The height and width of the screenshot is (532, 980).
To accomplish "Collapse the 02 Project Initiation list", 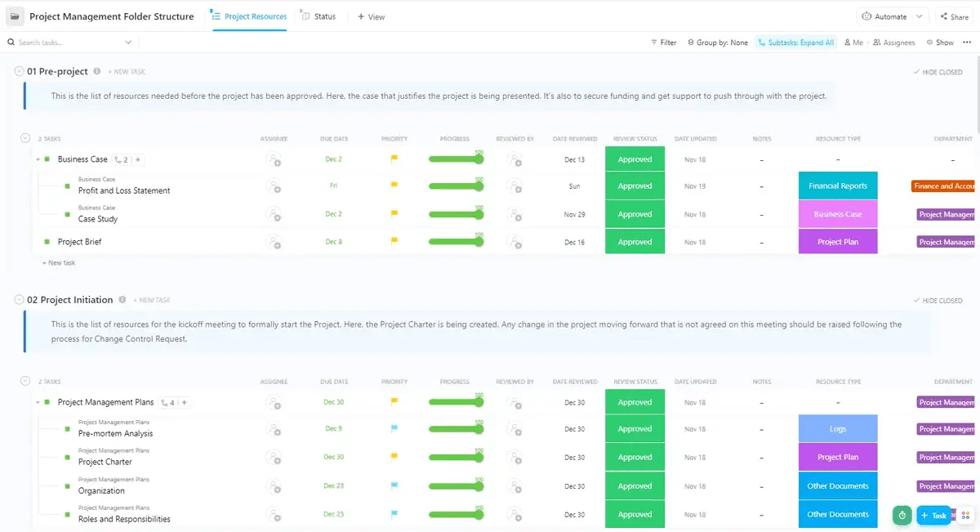I will (x=19, y=300).
